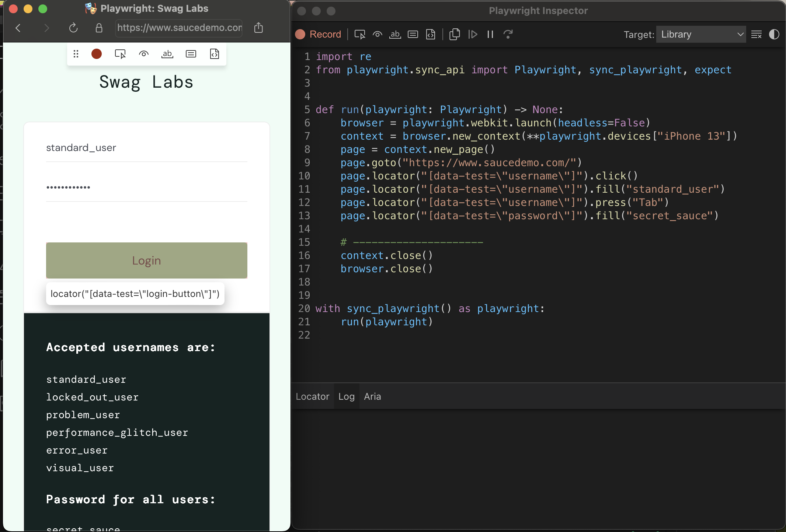Click Assert visibility eye icon in Inspector toolbar

377,34
